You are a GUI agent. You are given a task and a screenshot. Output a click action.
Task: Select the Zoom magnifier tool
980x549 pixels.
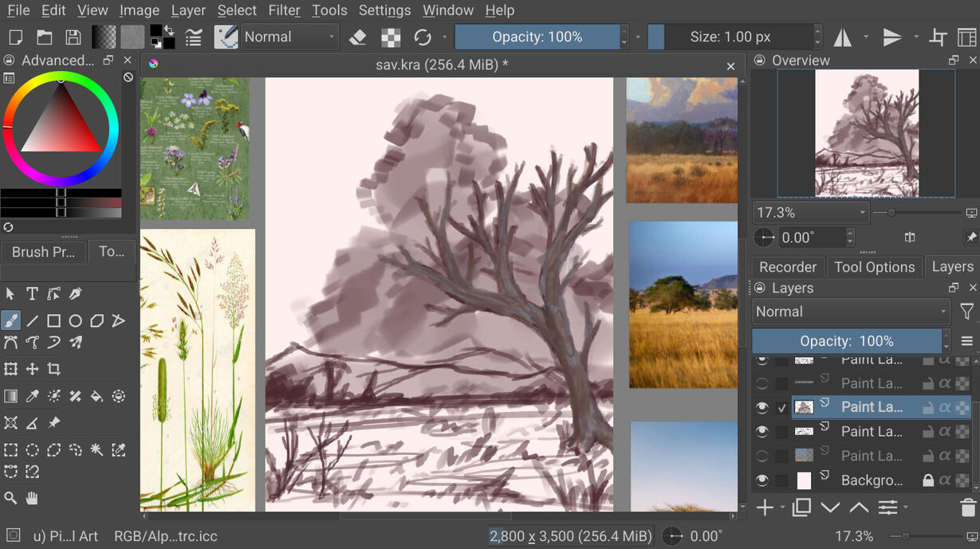[10, 498]
